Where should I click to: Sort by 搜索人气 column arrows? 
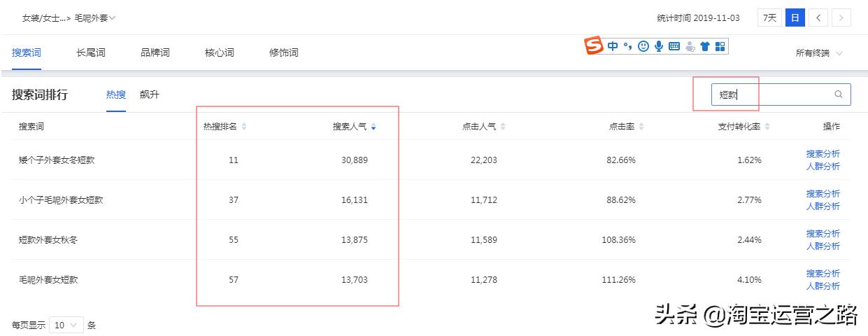(373, 127)
